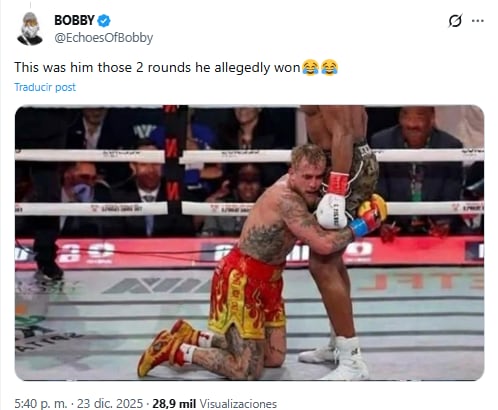498x410 pixels.
Task: Click the yellow-red boxing shoes in photo
Action: [x=165, y=347]
